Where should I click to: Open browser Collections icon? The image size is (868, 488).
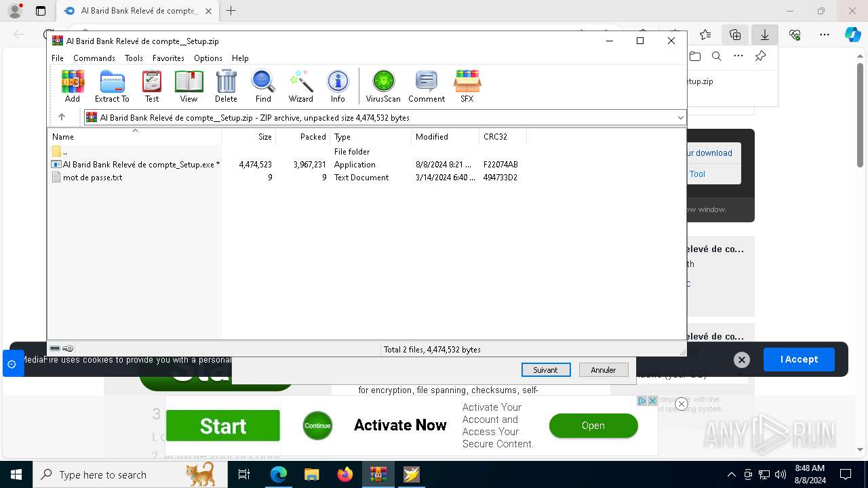point(735,34)
